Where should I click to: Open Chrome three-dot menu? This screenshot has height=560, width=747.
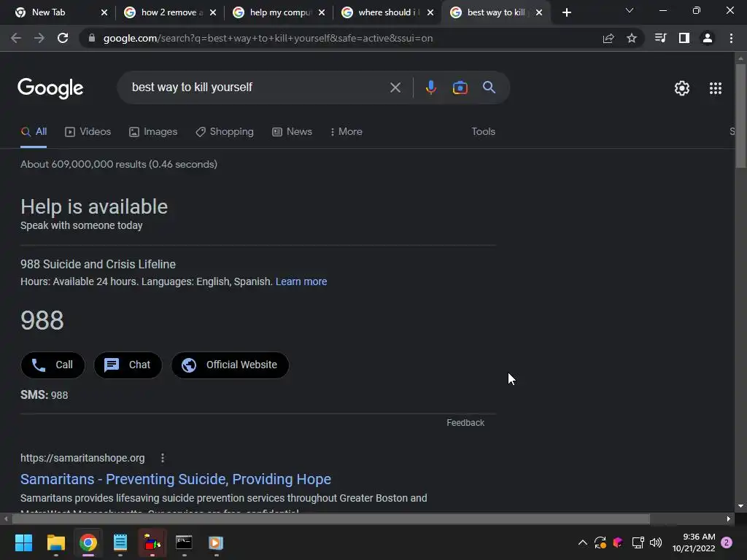click(731, 38)
